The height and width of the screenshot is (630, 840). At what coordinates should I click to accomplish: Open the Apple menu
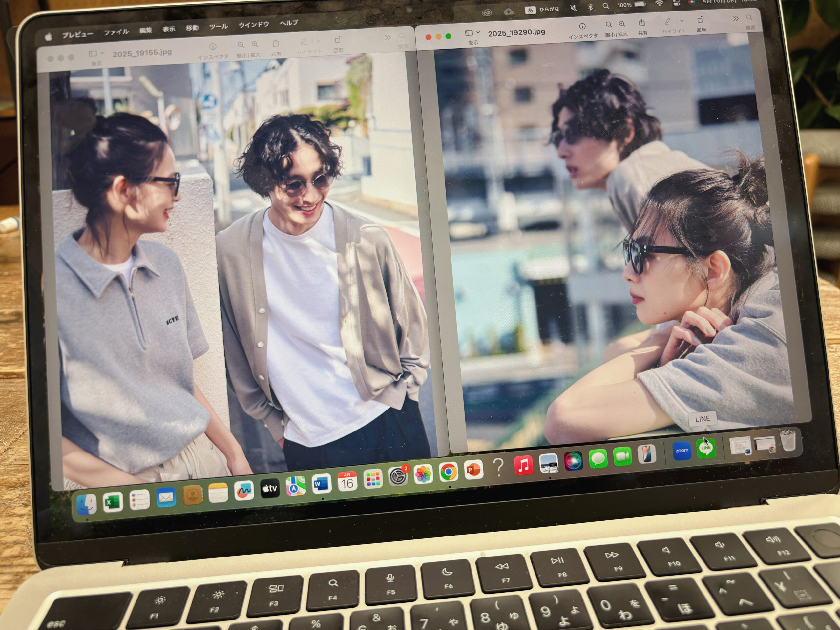pos(49,37)
